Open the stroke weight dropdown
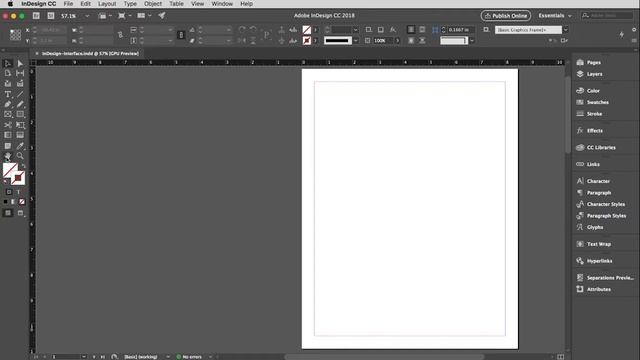The width and height of the screenshot is (640, 360). [356, 30]
